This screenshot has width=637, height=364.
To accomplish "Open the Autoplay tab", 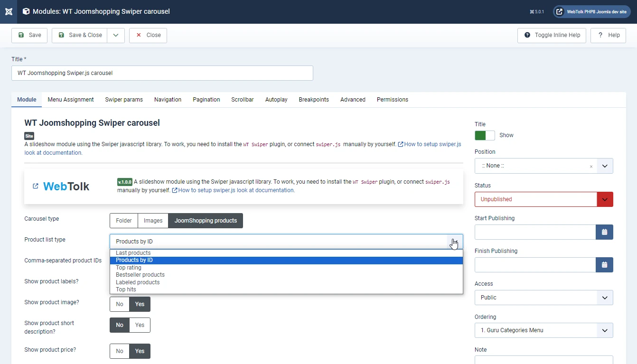I will pos(276,100).
